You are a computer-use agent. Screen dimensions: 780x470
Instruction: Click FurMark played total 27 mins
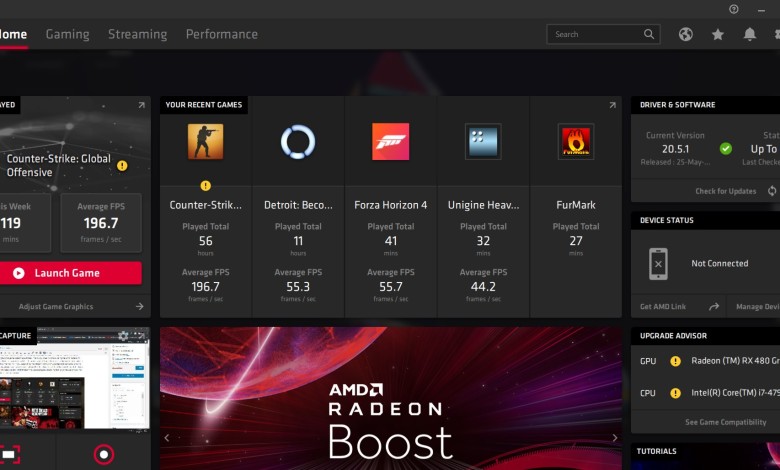point(576,241)
